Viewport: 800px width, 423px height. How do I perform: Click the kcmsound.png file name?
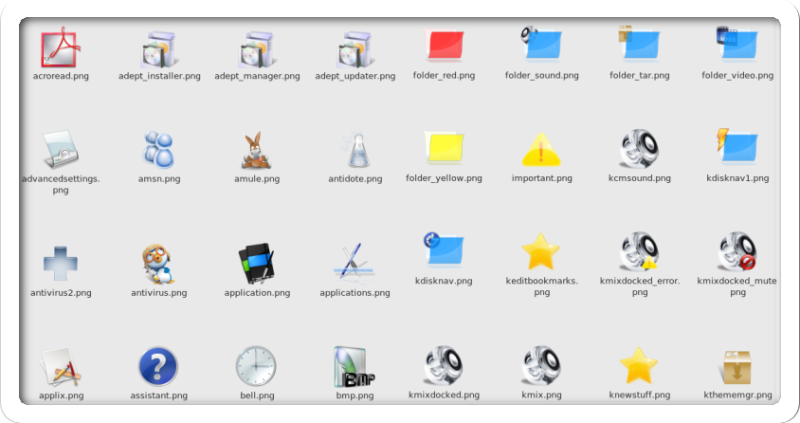(639, 178)
